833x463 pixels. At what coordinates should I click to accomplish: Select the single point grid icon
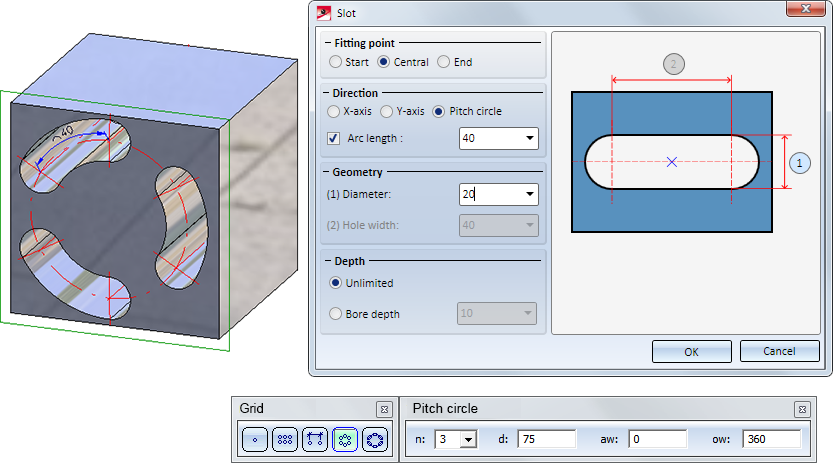[x=254, y=440]
